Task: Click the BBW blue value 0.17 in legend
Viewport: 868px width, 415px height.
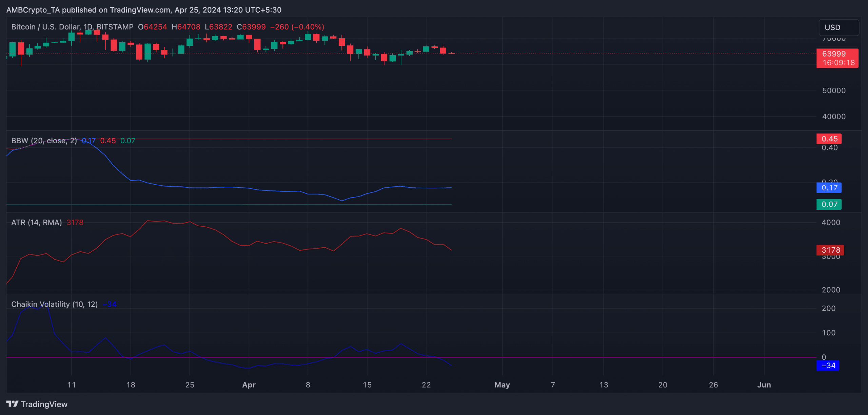Action: pyautogui.click(x=88, y=141)
